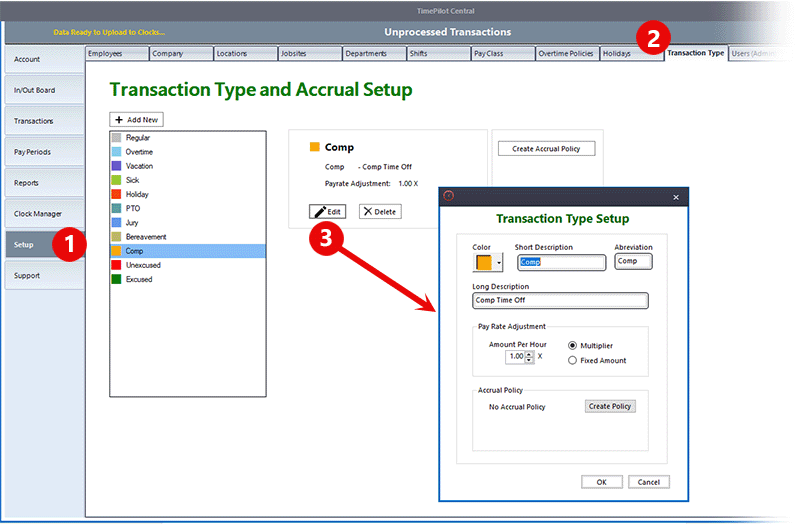This screenshot has height=524, width=800.
Task: Click the Create Accrual Policy button
Action: (546, 148)
